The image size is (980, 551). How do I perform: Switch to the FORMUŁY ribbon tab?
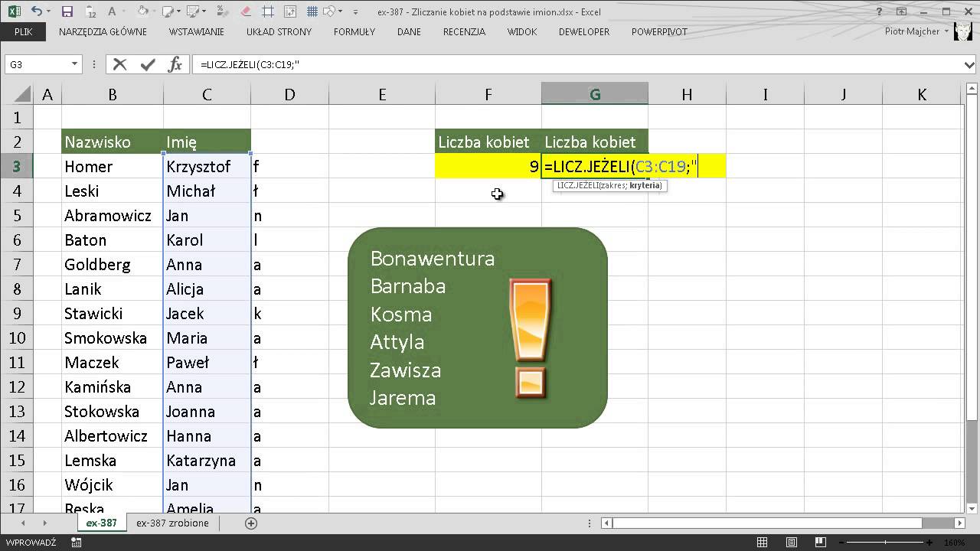pyautogui.click(x=354, y=32)
